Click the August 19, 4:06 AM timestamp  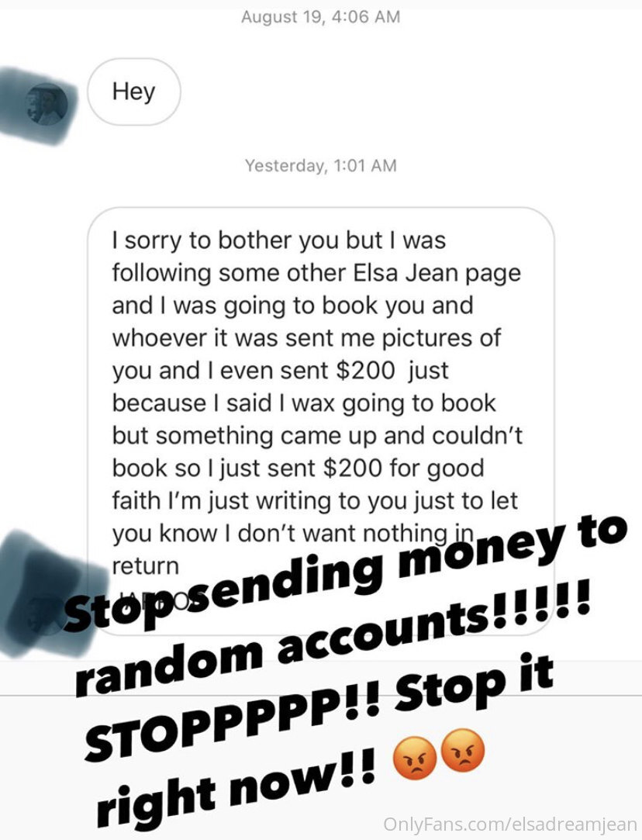pyautogui.click(x=320, y=16)
